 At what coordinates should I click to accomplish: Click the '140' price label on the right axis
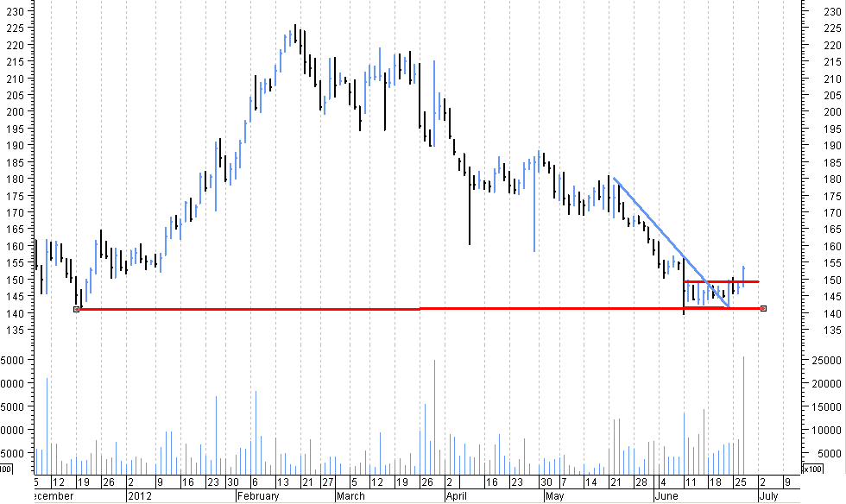[832, 313]
